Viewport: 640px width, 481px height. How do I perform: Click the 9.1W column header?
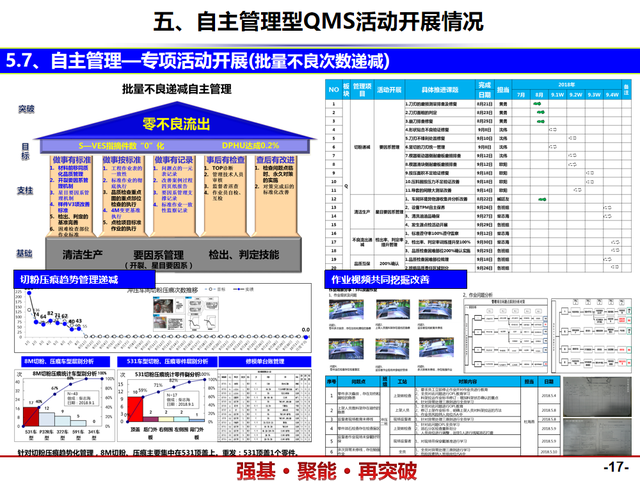coord(557,94)
